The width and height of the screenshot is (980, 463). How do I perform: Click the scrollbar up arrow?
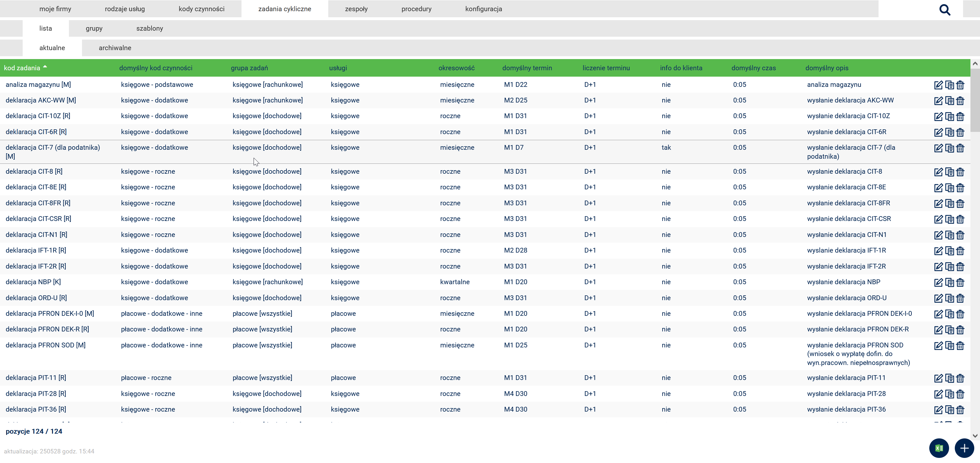tap(975, 64)
